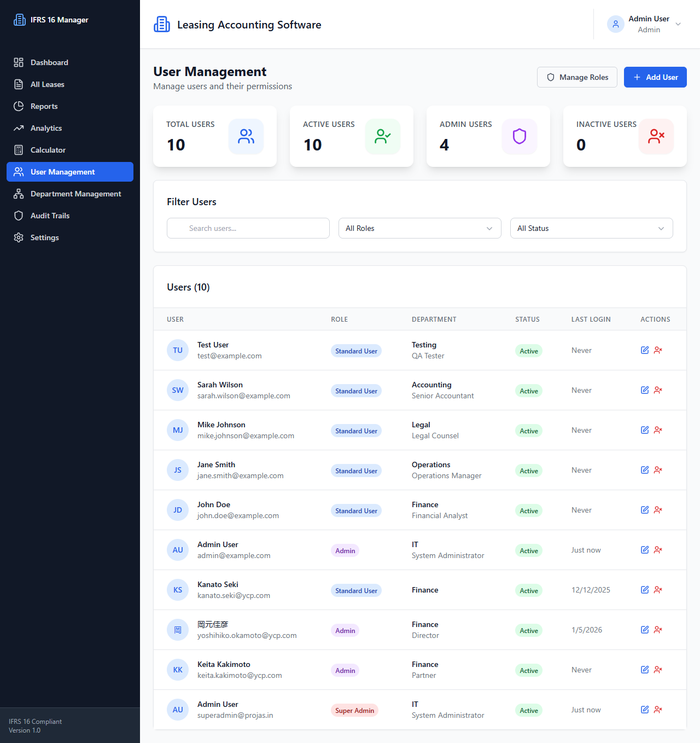Open the Calculator page
This screenshot has width=700, height=743.
tap(70, 150)
